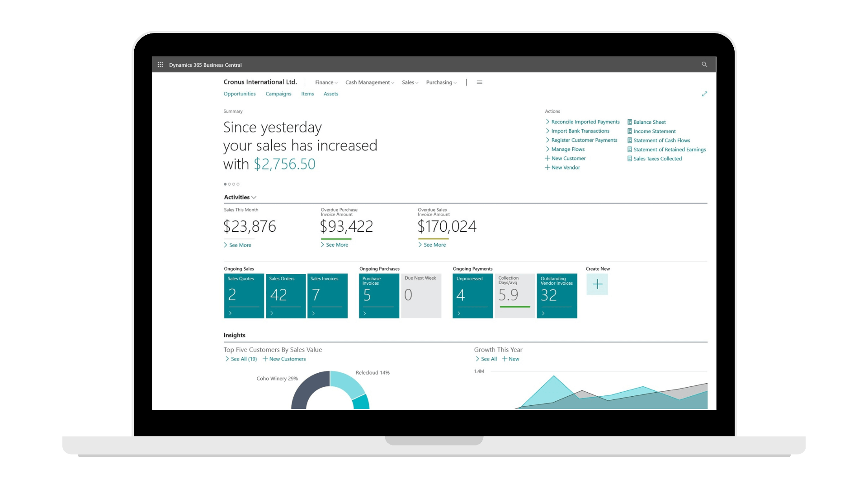Open the app launcher waffle icon

coord(160,65)
